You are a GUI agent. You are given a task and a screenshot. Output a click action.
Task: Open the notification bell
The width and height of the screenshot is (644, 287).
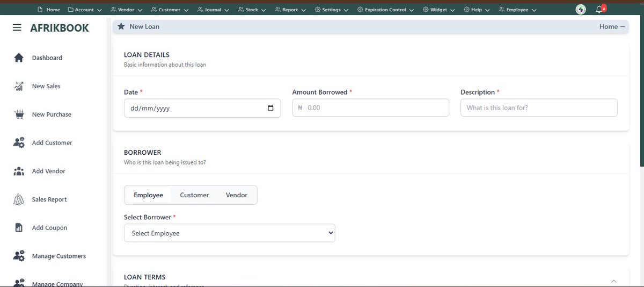click(599, 10)
